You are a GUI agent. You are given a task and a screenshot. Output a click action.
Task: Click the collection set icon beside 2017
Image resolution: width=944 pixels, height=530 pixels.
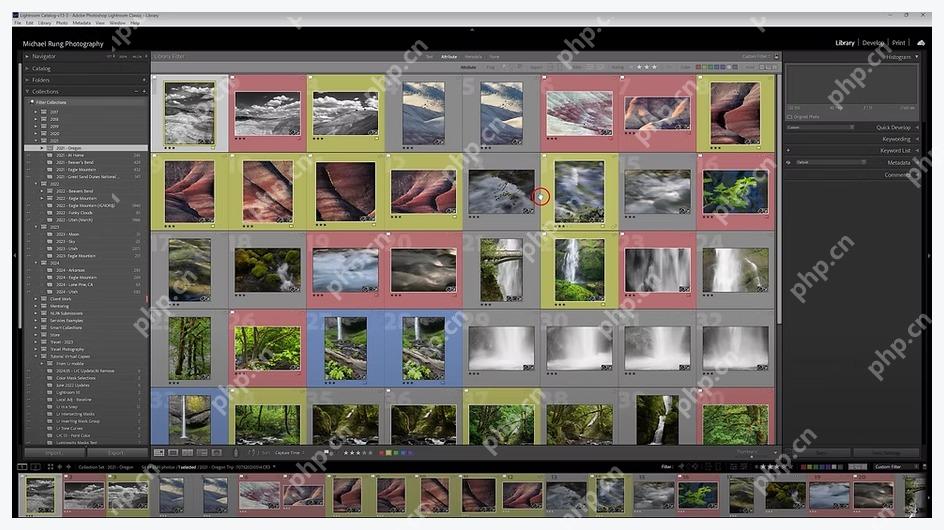point(43,112)
